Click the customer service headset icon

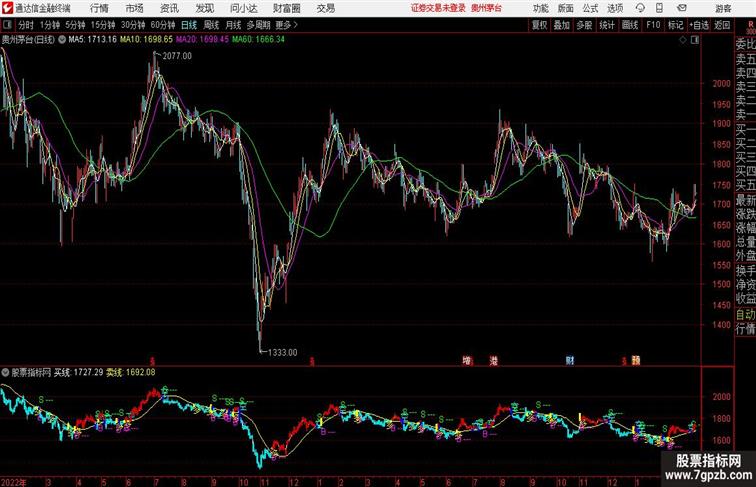(640, 8)
